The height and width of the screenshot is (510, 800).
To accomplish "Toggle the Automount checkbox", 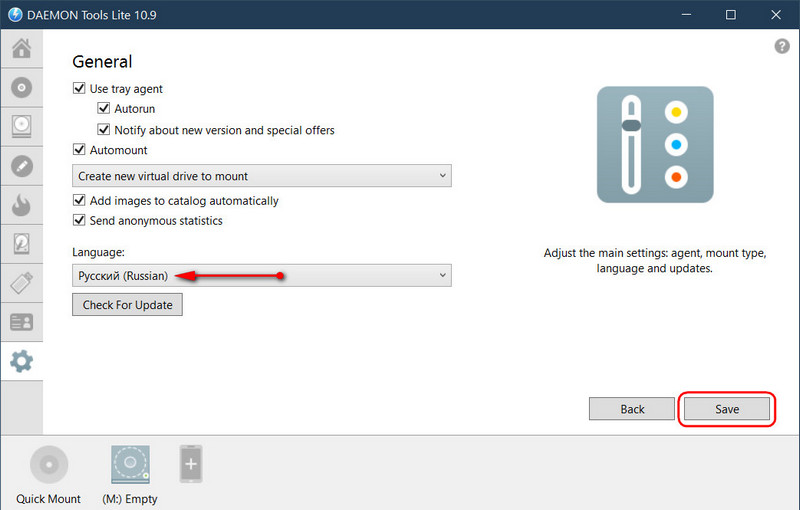I will 79,149.
